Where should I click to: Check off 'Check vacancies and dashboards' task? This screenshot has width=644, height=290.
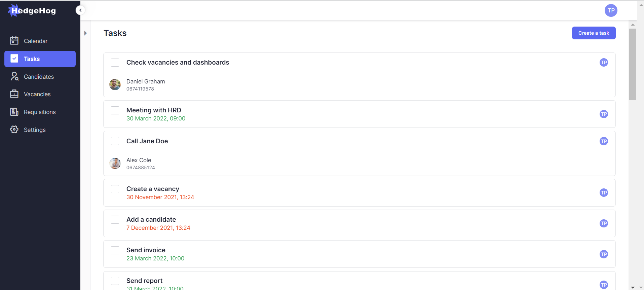point(115,63)
